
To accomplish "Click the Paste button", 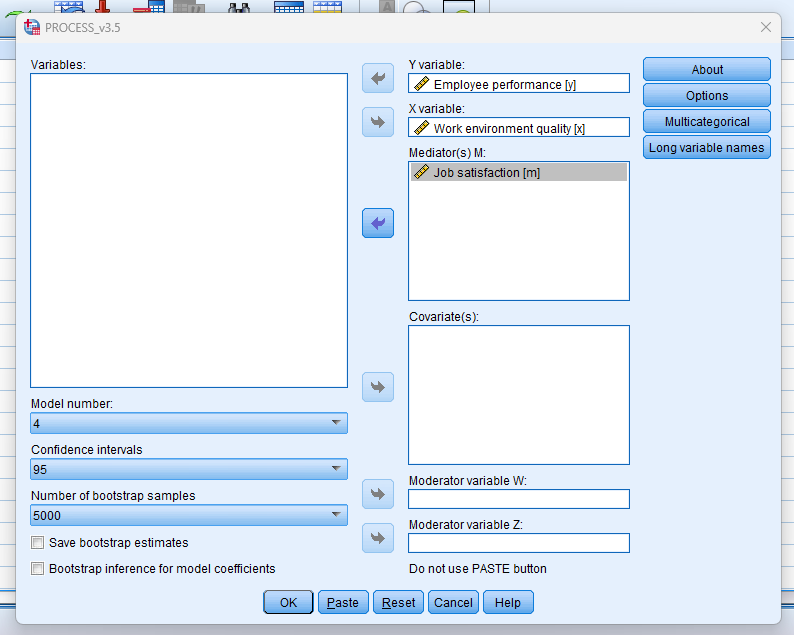I will 343,602.
